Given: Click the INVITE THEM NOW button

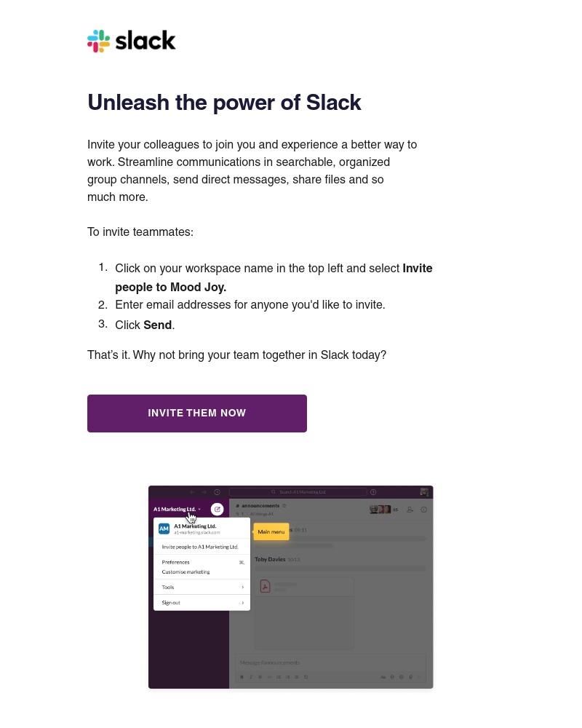Looking at the screenshot, I should point(196,413).
